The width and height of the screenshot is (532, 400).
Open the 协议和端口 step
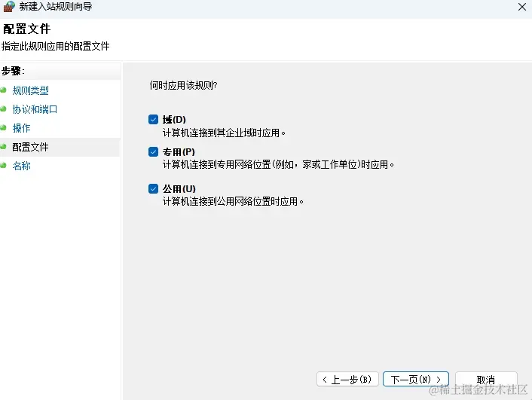tap(35, 109)
